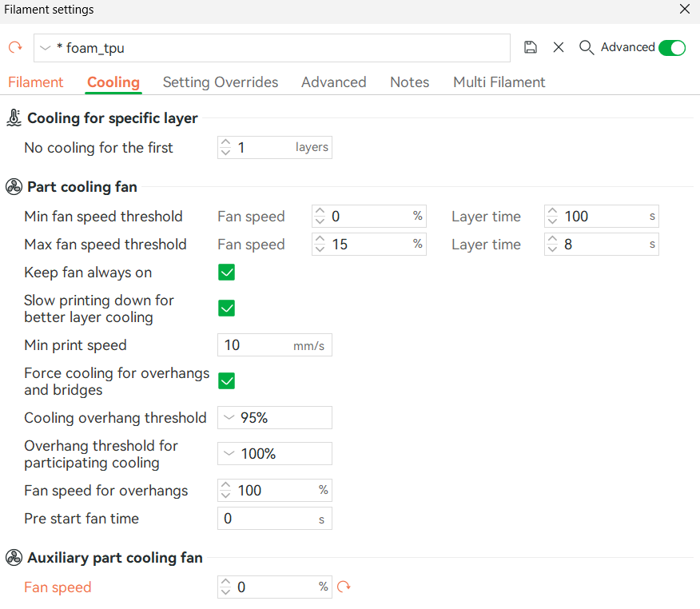Click the orange Fan speed label
This screenshot has width=700, height=609.
click(x=58, y=587)
